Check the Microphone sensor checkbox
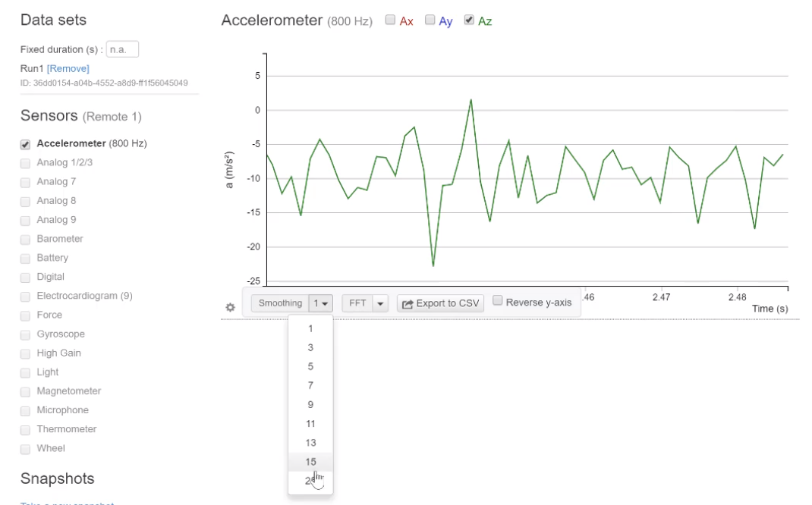The height and width of the screenshot is (505, 812). click(x=25, y=411)
